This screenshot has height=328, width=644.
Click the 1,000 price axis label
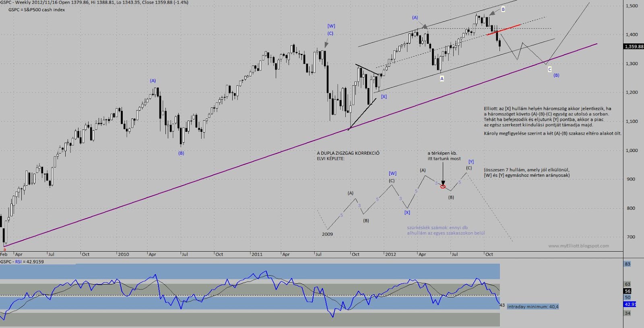(x=632, y=150)
